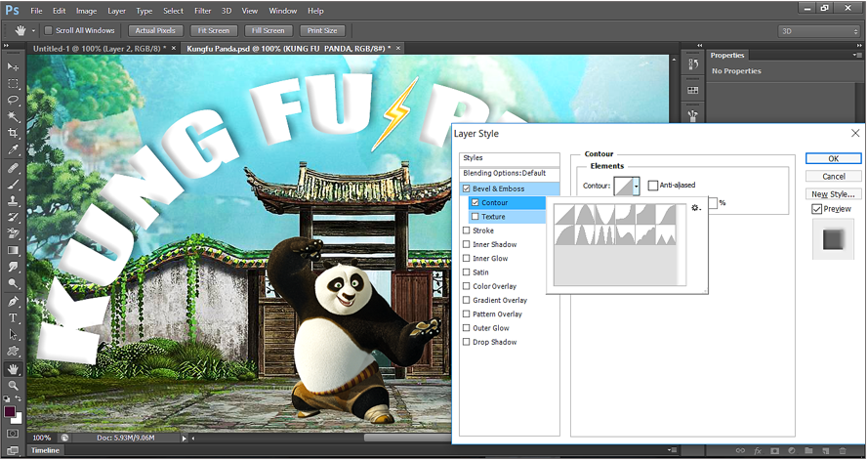Select the Eraser tool
Image resolution: width=868 pixels, height=460 pixels.
(x=13, y=233)
